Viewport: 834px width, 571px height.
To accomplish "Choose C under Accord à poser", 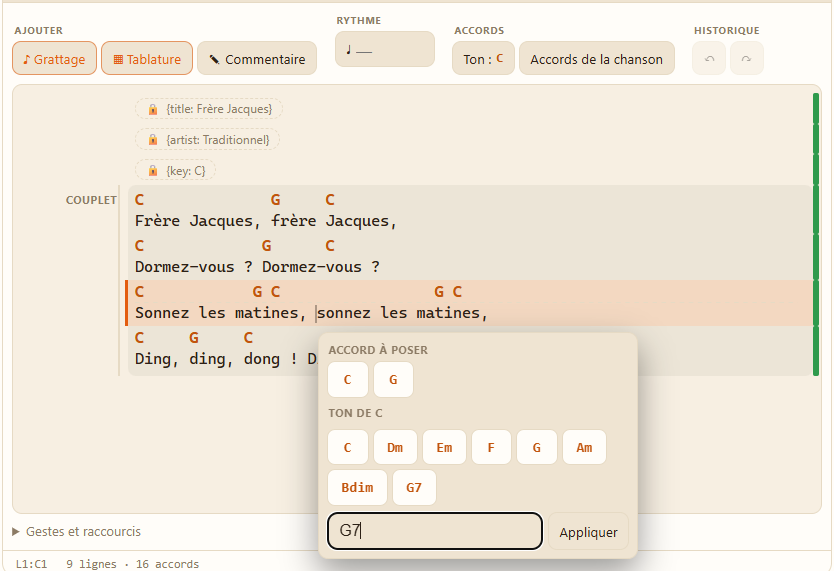I will 348,380.
